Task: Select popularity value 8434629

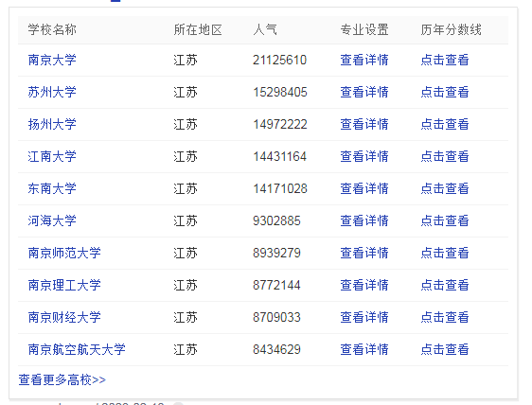Action: tap(276, 350)
